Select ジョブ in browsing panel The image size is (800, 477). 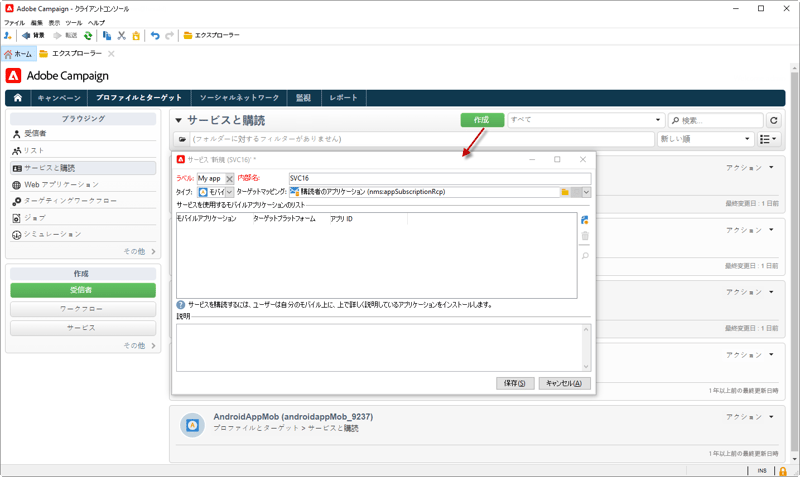click(x=83, y=218)
